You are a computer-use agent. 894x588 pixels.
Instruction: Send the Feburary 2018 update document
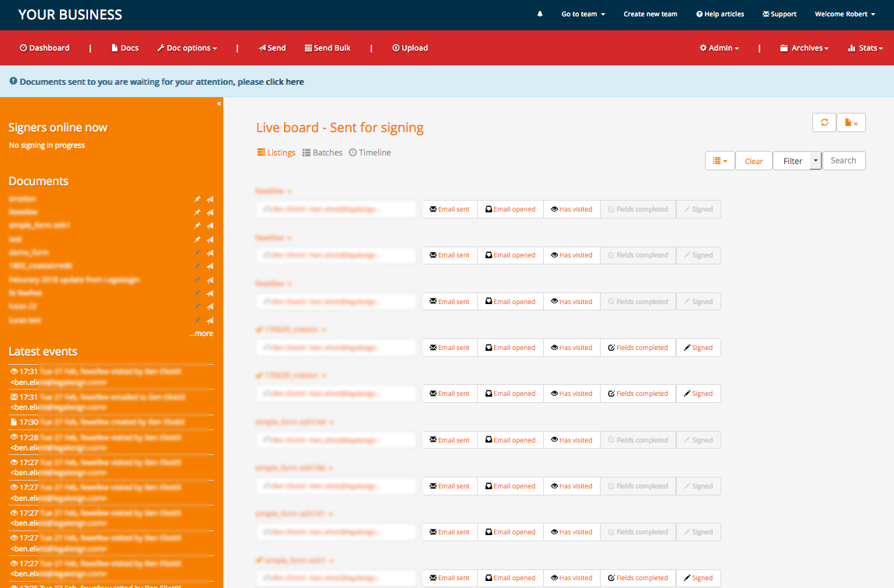[x=210, y=280]
